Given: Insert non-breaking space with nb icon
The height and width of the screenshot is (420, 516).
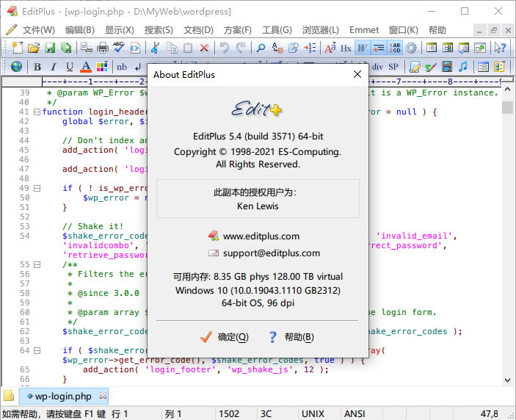Looking at the screenshot, I should [122, 67].
